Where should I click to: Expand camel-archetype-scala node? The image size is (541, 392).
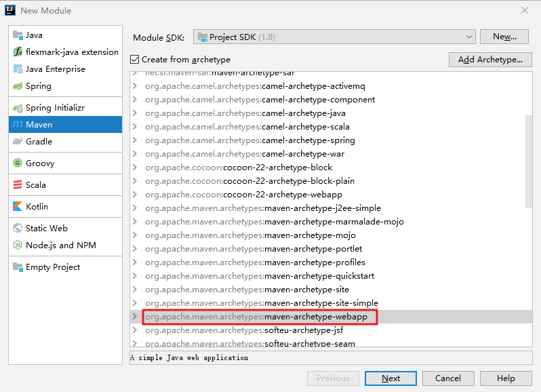tap(135, 127)
